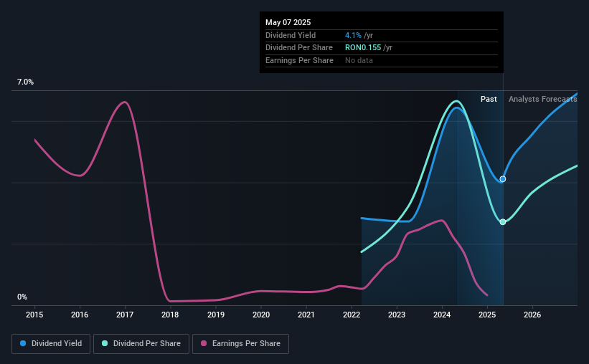Click the 2017 x-axis label
Image resolution: width=589 pixels, height=364 pixels.
125,315
